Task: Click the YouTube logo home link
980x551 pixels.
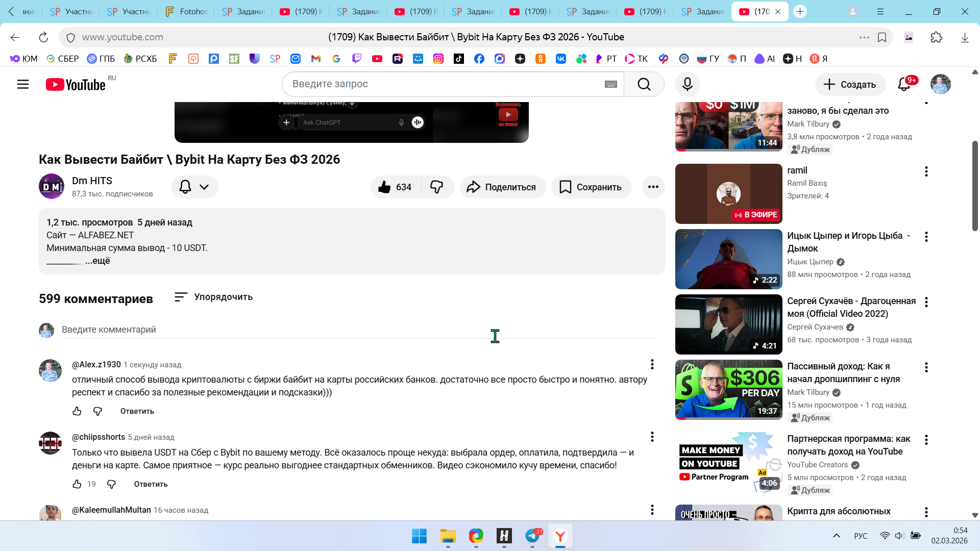Action: pyautogui.click(x=77, y=85)
